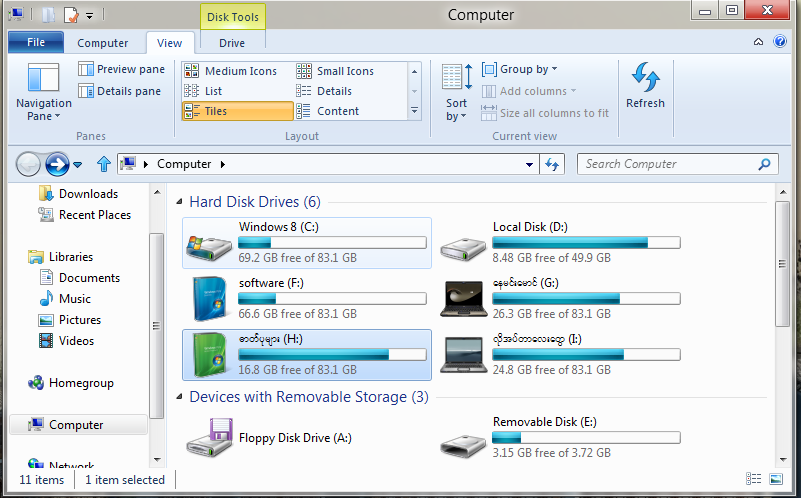Image resolution: width=801 pixels, height=498 pixels.
Task: Click the Computer icon in title bar
Action: (x=16, y=14)
